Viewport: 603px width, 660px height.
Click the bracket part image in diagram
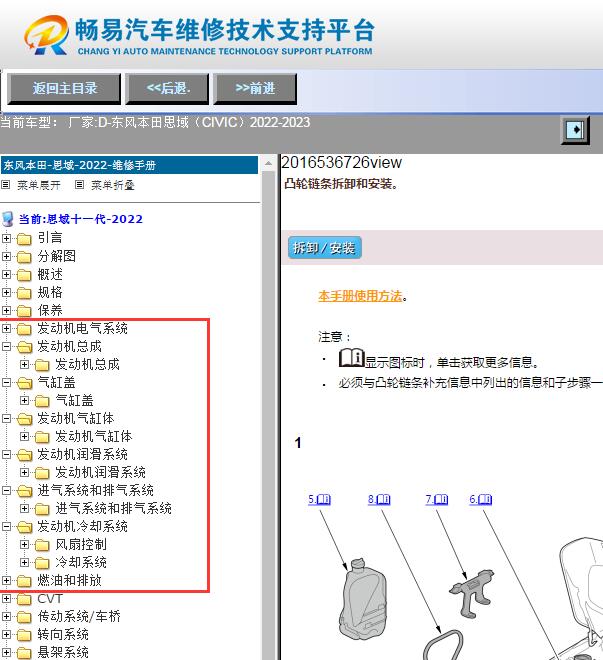(x=472, y=593)
